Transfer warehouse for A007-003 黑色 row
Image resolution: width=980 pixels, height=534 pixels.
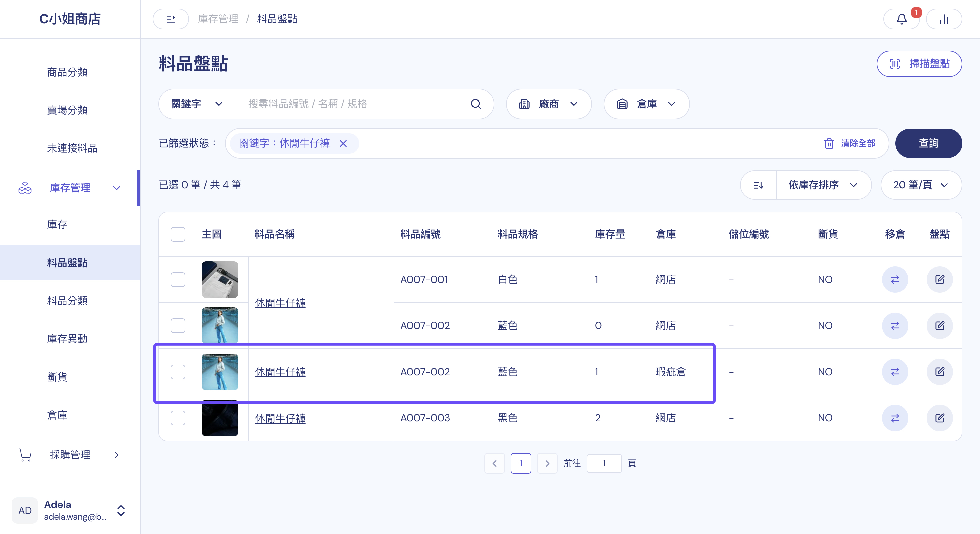coord(895,418)
